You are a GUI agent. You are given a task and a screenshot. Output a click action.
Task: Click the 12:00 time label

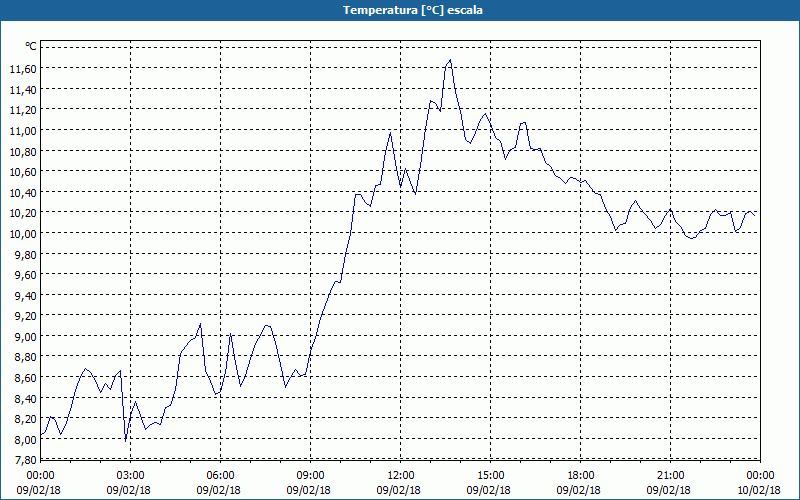(401, 476)
